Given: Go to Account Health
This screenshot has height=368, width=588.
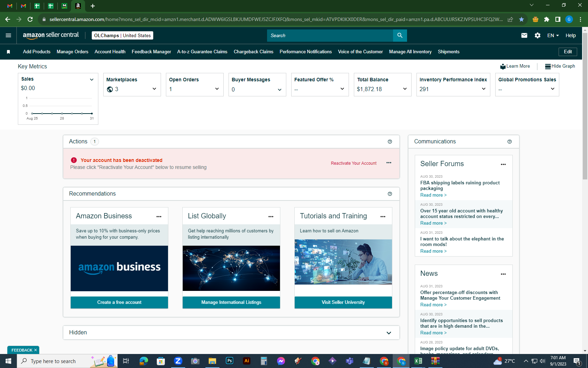Looking at the screenshot, I should [x=110, y=52].
